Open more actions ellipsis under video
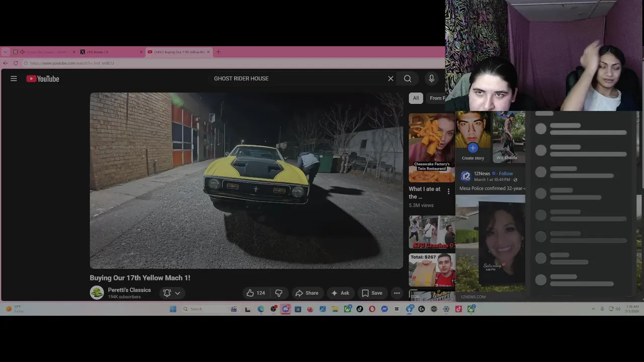 (397, 293)
